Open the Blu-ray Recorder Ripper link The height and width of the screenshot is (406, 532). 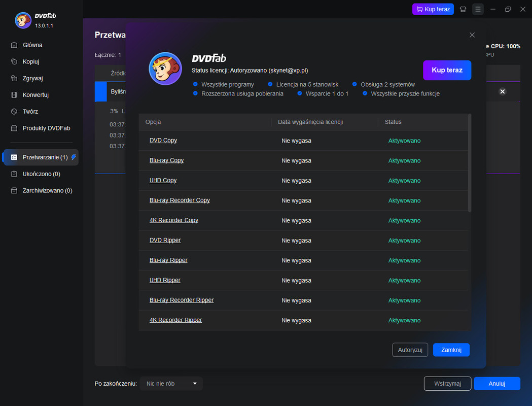pos(182,300)
